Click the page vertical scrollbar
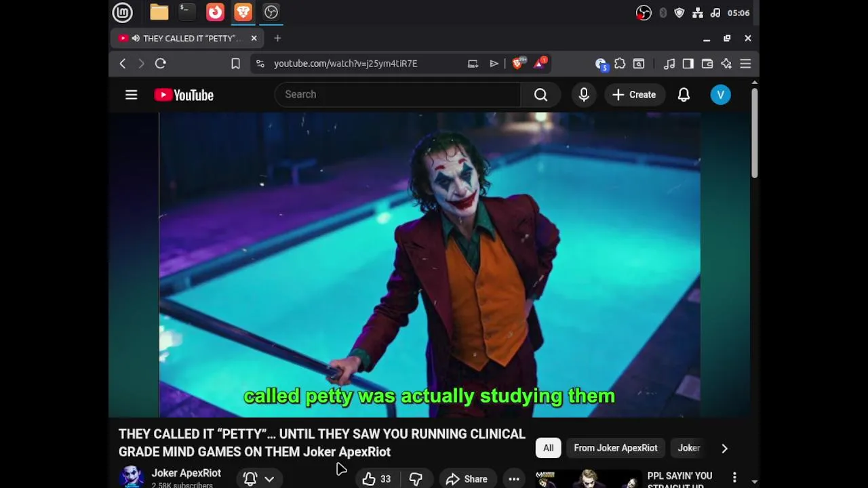Viewport: 868px width, 488px height. [754, 134]
